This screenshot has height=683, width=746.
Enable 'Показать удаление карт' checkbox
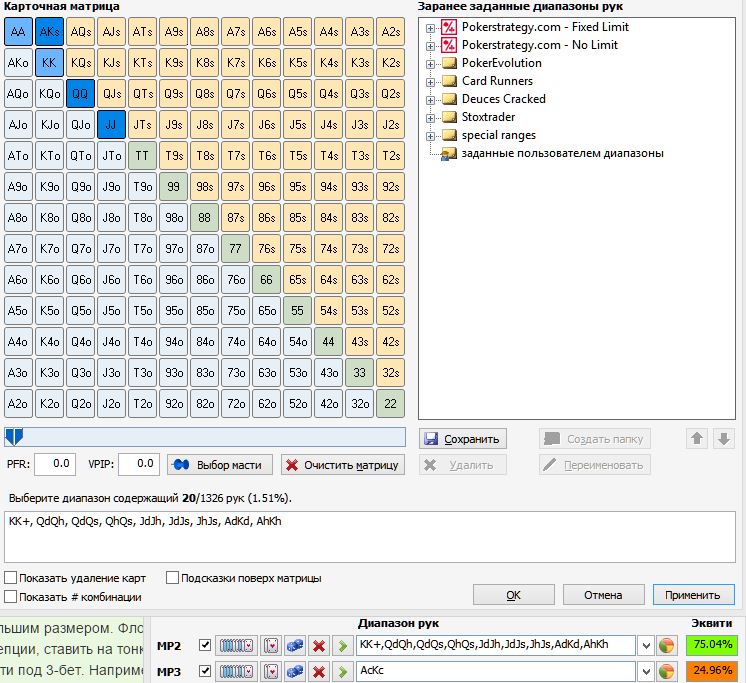click(11, 578)
